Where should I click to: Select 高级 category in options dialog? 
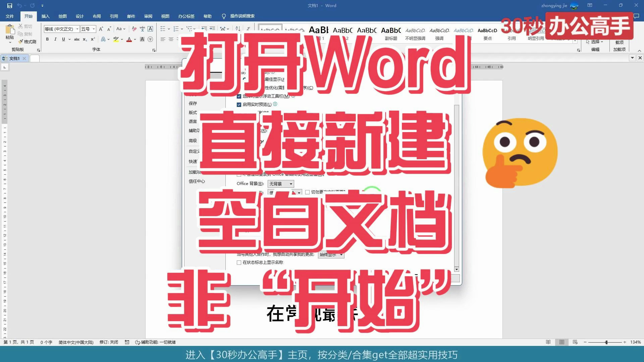193,141
